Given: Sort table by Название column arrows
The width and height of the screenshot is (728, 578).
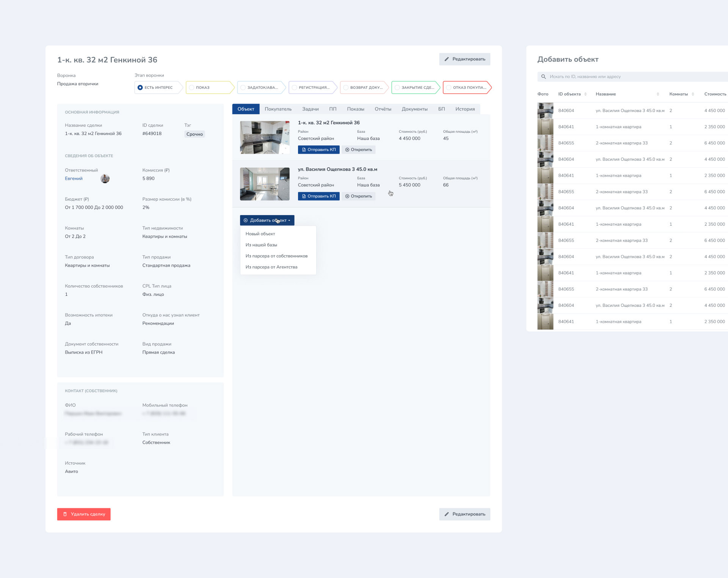Looking at the screenshot, I should coord(657,94).
